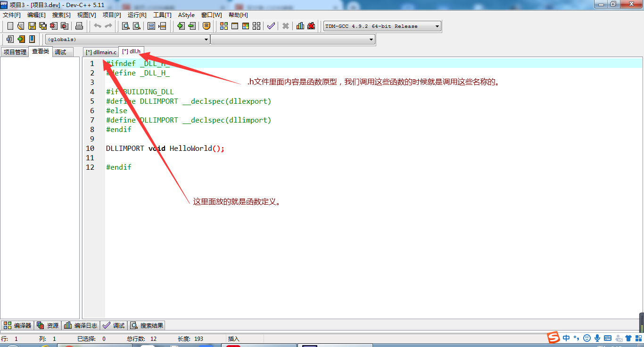Run the program with the window icon
The height and width of the screenshot is (347, 644).
[x=235, y=26]
